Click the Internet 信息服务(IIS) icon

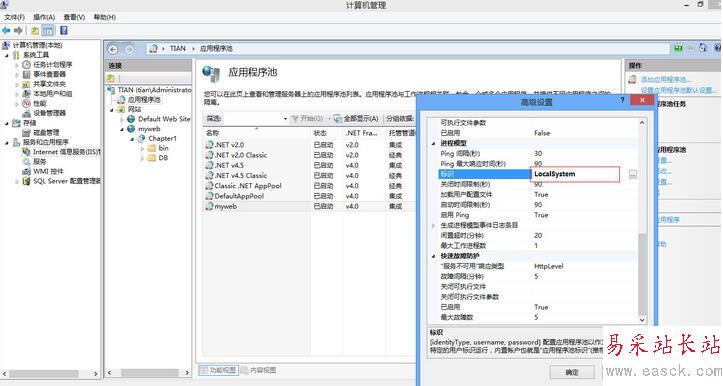click(x=27, y=152)
